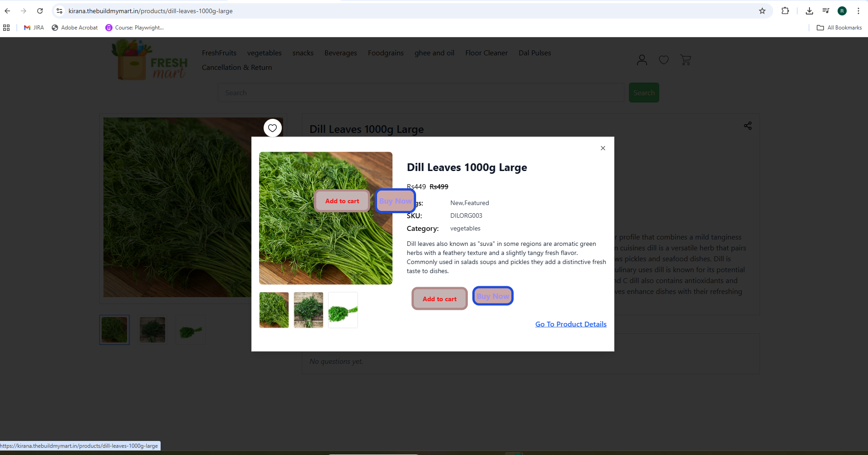Click the address bar URL

(x=151, y=11)
